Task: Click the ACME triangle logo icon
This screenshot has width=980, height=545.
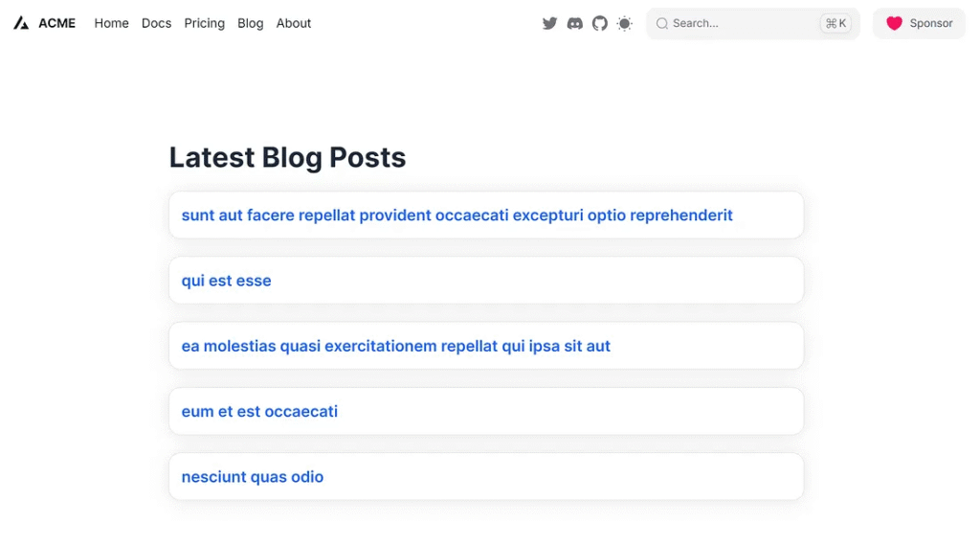Action: pyautogui.click(x=21, y=23)
